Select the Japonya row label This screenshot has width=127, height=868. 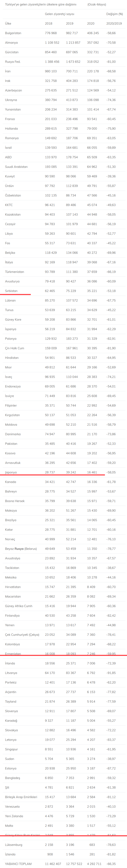tap(11, 472)
